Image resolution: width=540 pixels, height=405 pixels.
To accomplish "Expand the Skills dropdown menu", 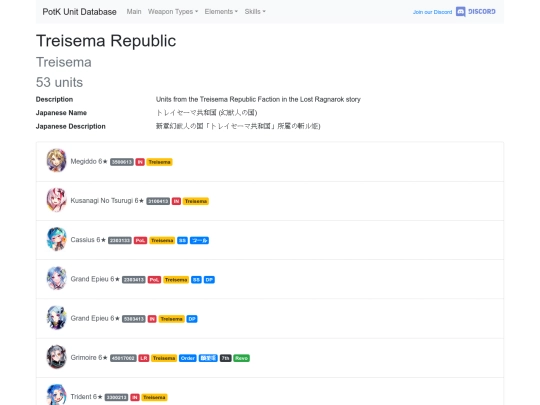I will click(255, 12).
